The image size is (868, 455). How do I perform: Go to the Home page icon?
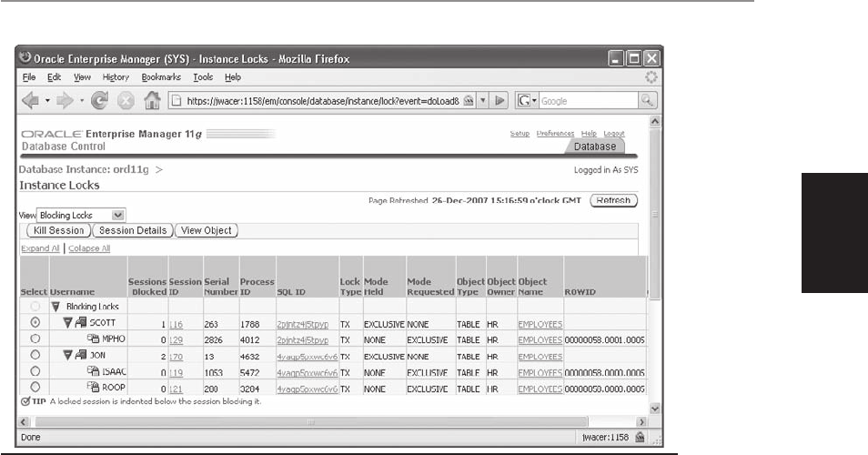pyautogui.click(x=153, y=100)
